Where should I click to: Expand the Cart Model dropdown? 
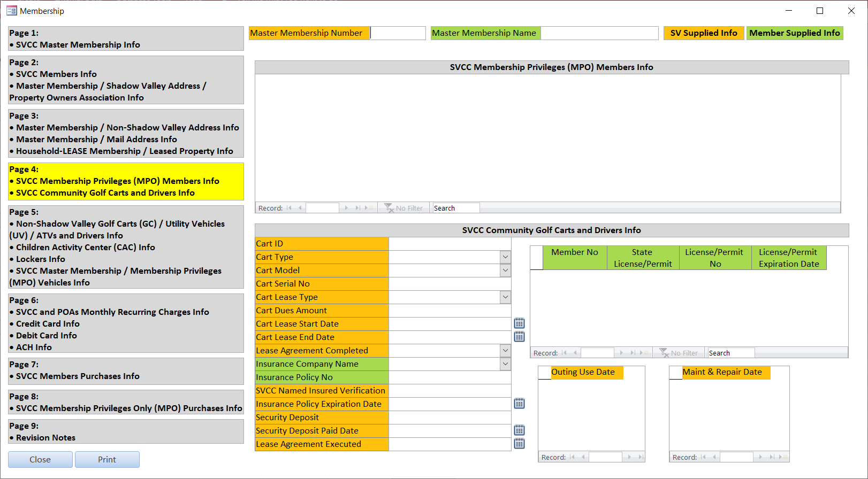(x=505, y=271)
